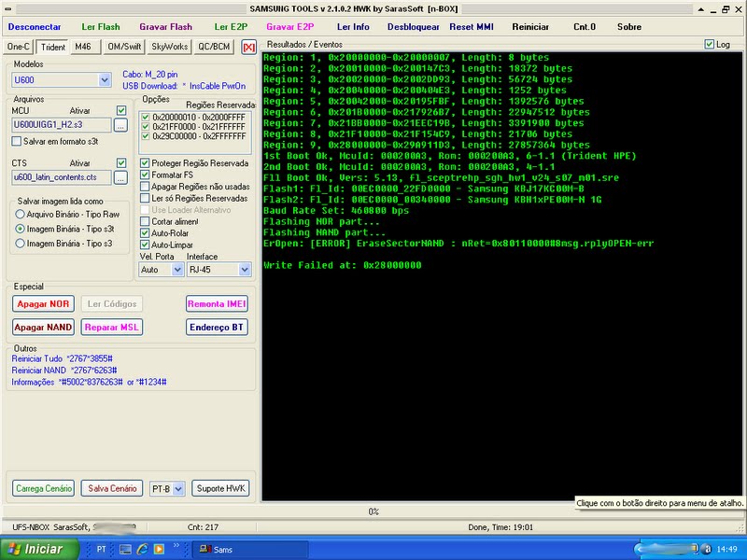Open the media player icon in quick launch
747x560 pixels.
tap(159, 549)
